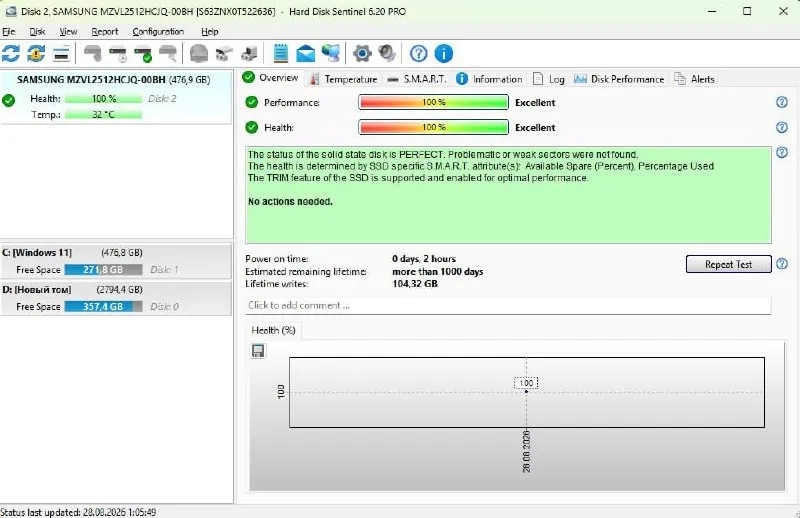Click the computer and disk toolbar icon

pos(249,53)
